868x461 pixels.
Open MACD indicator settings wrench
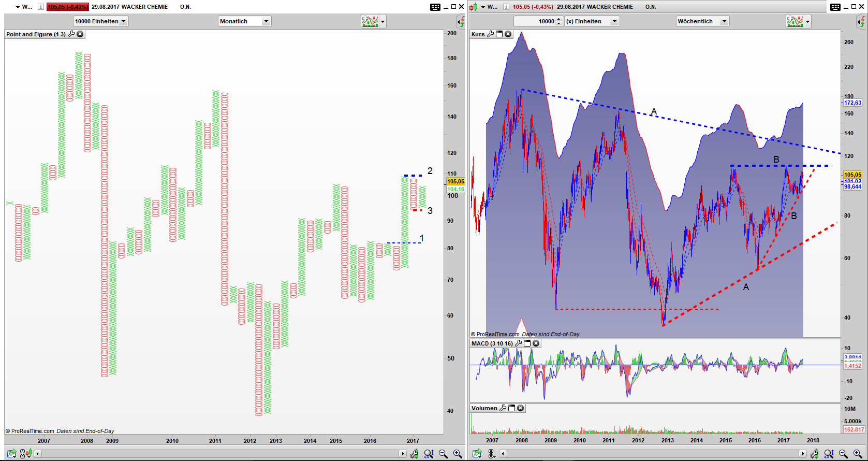[519, 343]
